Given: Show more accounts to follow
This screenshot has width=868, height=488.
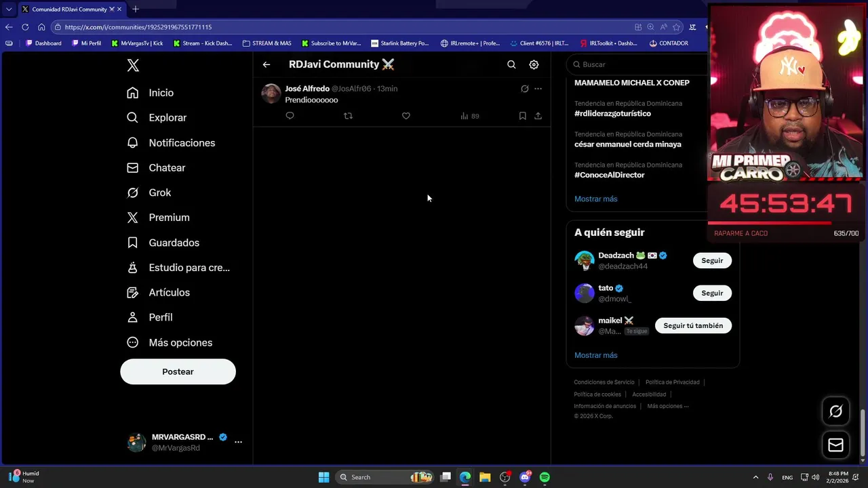Looking at the screenshot, I should (596, 355).
